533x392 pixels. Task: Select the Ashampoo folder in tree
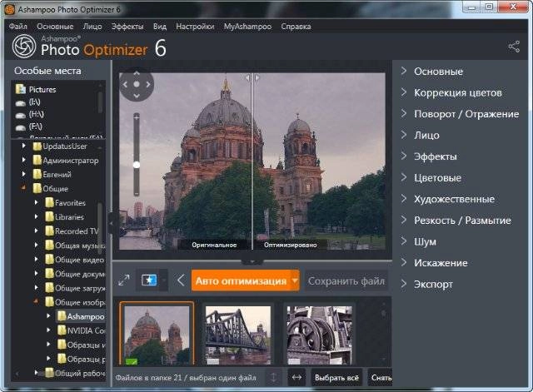coord(81,316)
